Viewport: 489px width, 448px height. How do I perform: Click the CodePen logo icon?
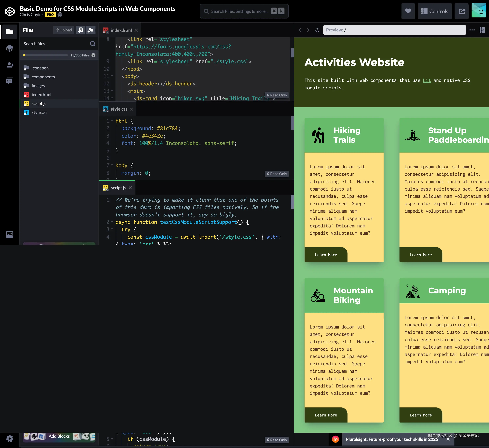tap(10, 11)
